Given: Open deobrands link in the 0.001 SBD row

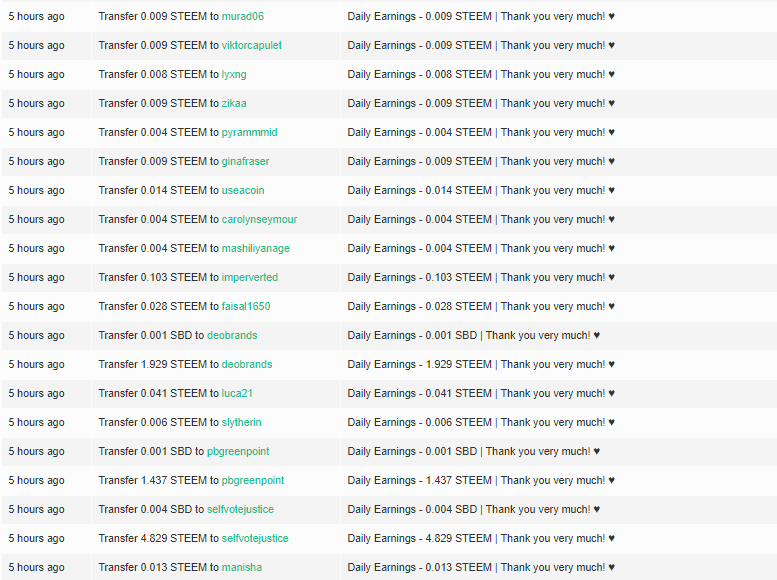Looking at the screenshot, I should point(232,336).
